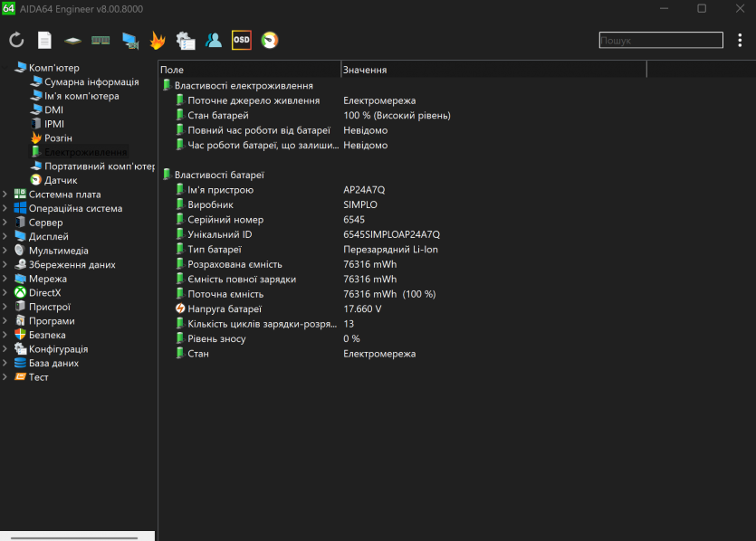
Task: Click the user support contact icon
Action: click(214, 40)
